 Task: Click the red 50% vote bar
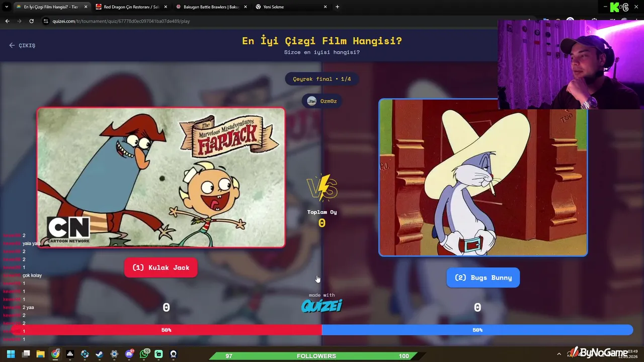166,330
